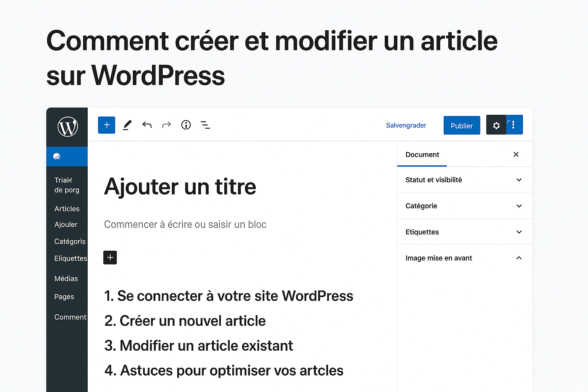Viewport: 588px width, 392px height.
Task: Switch to the Document tab
Action: pos(422,154)
